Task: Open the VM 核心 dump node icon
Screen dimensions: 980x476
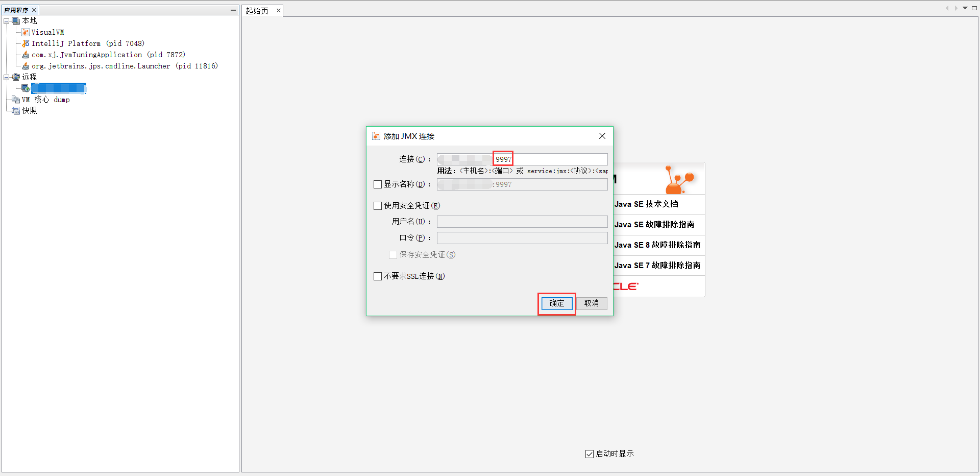Action: [16, 99]
